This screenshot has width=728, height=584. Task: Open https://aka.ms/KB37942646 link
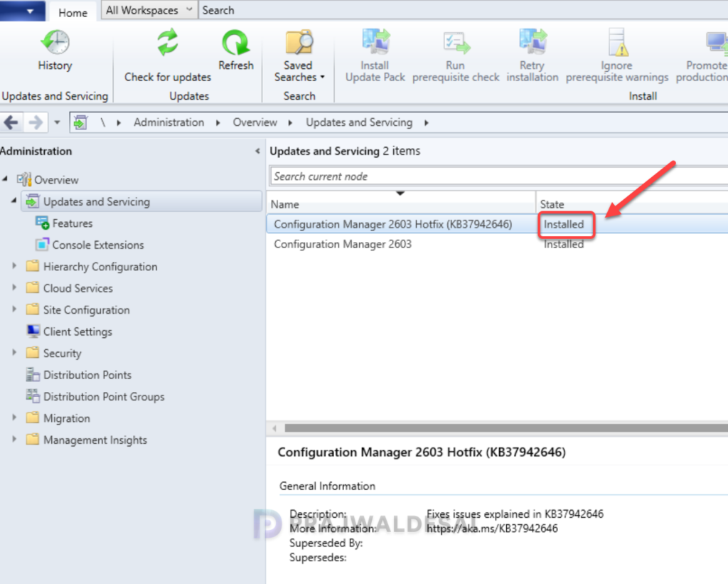point(492,529)
